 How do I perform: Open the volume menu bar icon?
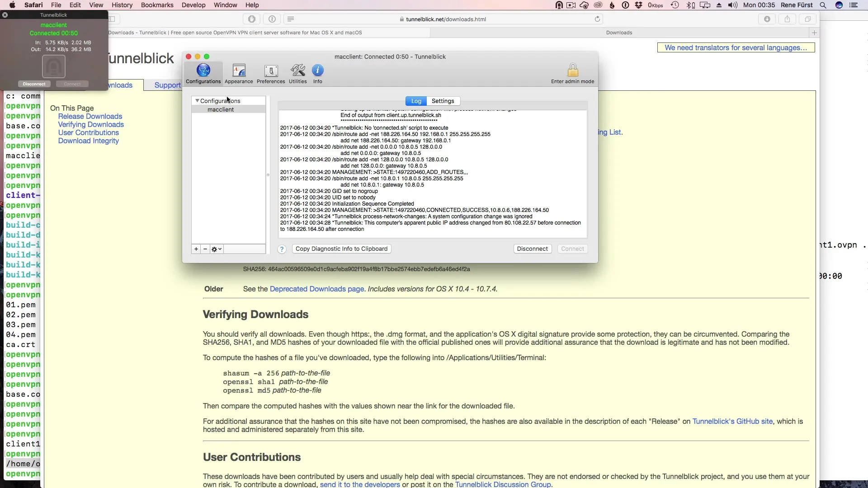(733, 5)
